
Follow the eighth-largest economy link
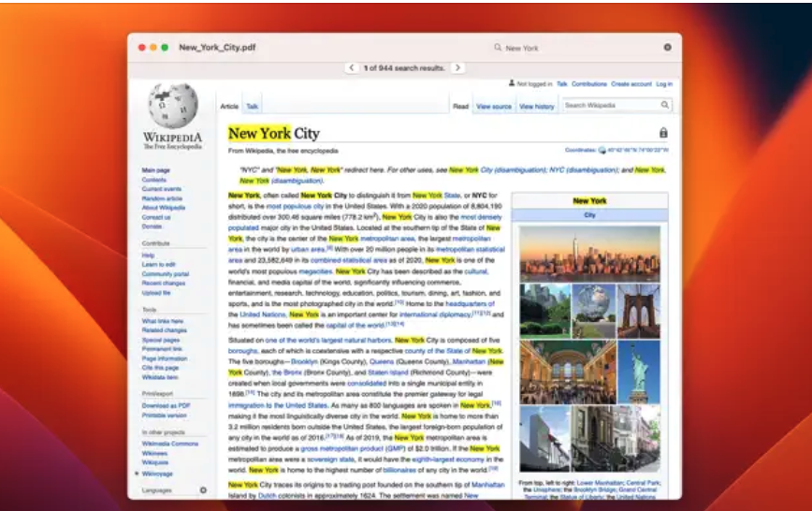pyautogui.click(x=448, y=460)
